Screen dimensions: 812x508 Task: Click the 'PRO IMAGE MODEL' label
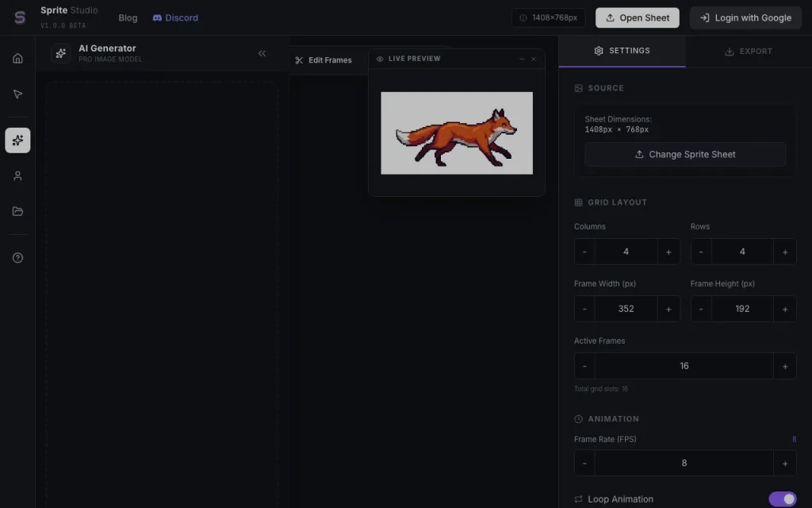tap(110, 60)
